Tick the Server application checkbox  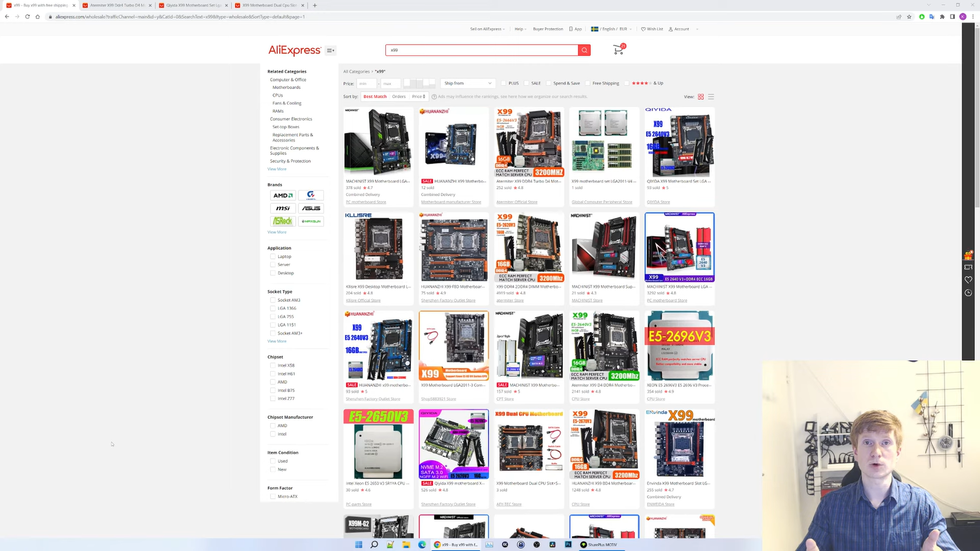[x=273, y=264]
